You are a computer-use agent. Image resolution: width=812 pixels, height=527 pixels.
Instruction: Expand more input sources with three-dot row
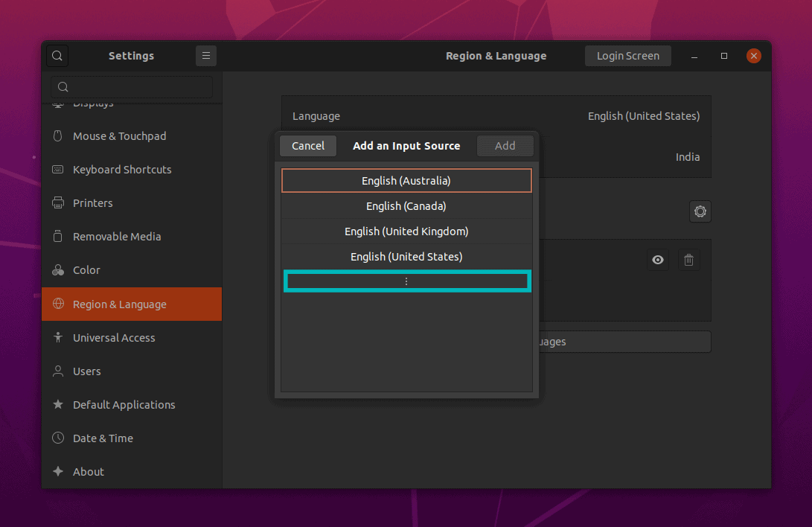point(406,281)
